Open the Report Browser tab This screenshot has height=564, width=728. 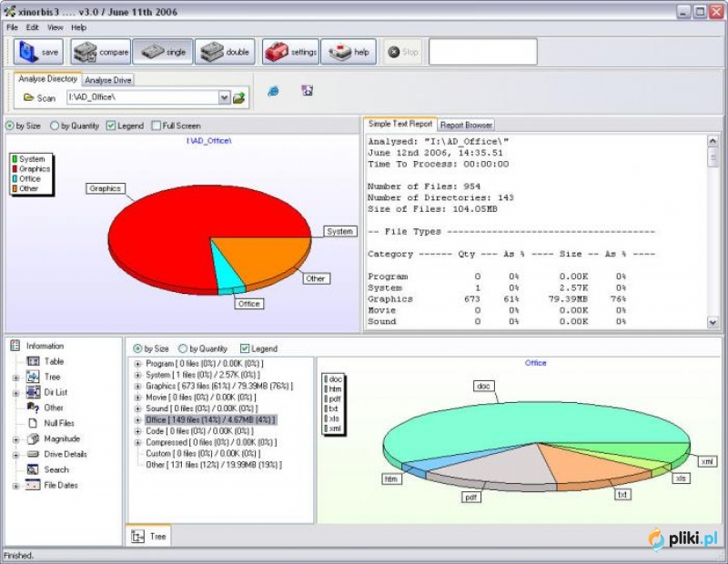pos(466,125)
